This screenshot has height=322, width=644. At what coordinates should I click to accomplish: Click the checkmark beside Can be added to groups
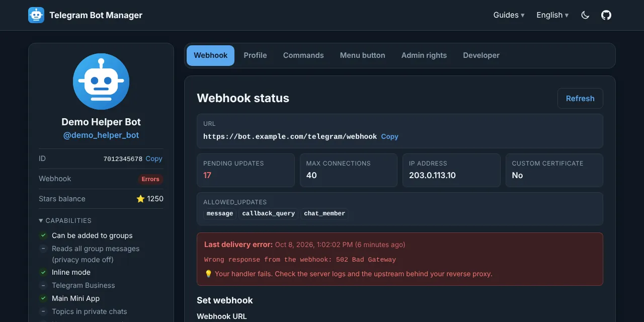tap(43, 235)
